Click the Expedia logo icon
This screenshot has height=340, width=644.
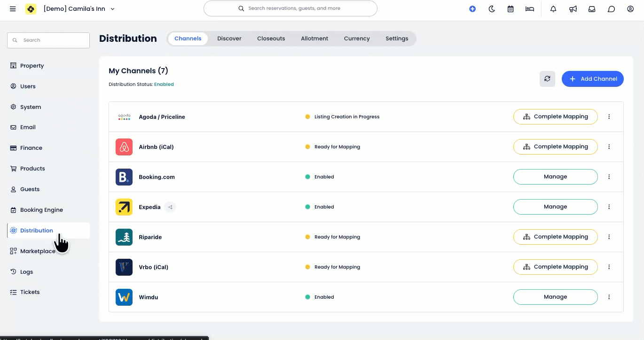pos(124,207)
